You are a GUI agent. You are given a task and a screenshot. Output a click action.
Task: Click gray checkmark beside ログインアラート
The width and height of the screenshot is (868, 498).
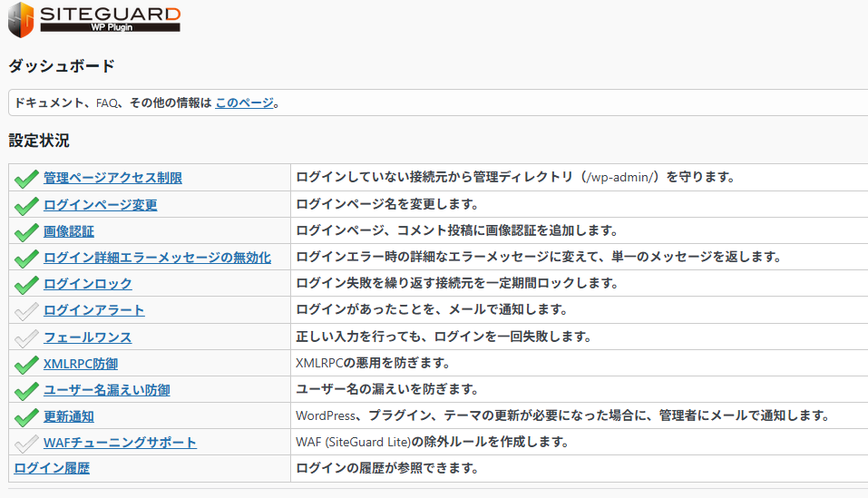pyautogui.click(x=26, y=310)
